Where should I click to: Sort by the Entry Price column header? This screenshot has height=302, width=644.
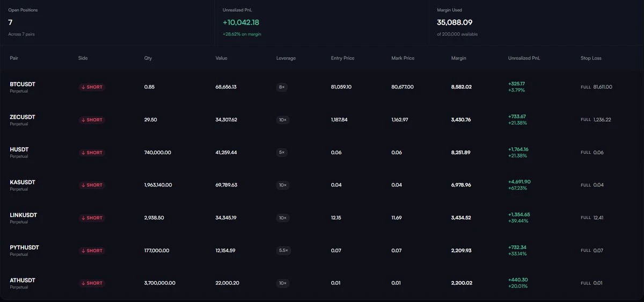[342, 58]
